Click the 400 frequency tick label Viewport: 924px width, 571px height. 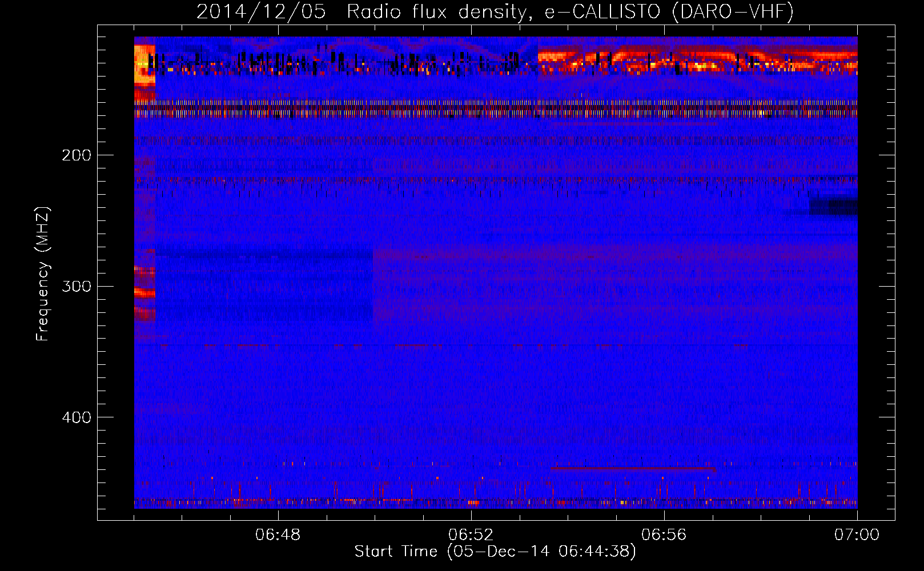tap(77, 417)
